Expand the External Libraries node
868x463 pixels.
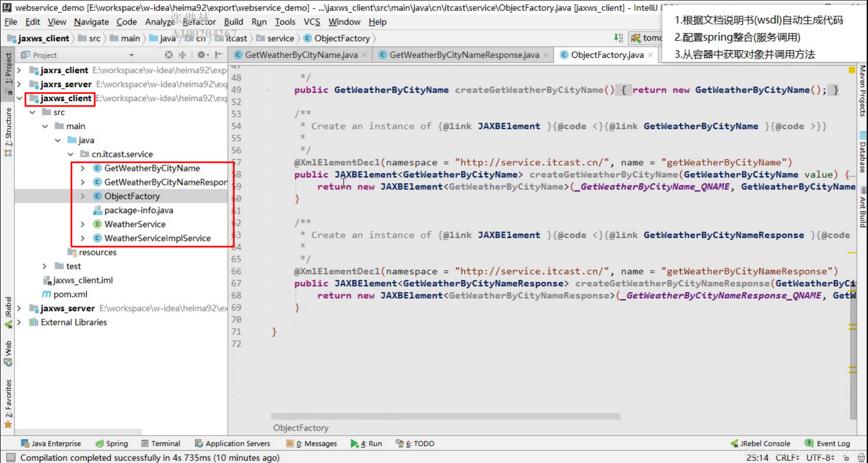pyautogui.click(x=19, y=322)
